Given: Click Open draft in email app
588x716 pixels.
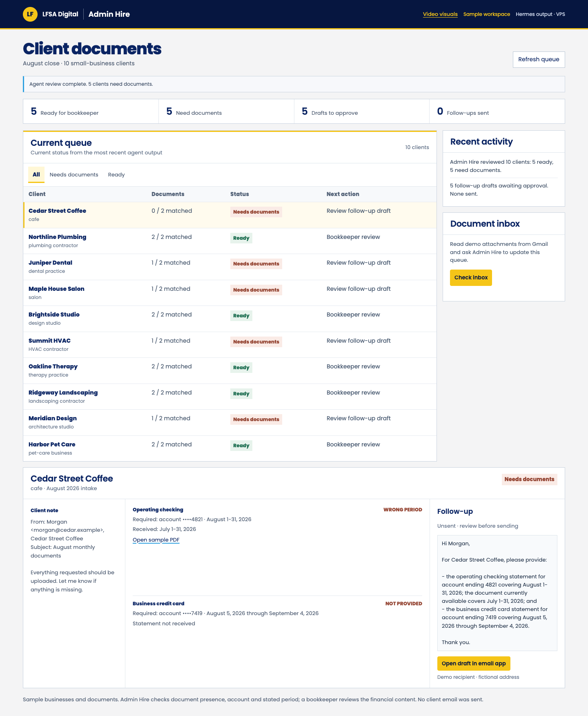Looking at the screenshot, I should coord(474,664).
